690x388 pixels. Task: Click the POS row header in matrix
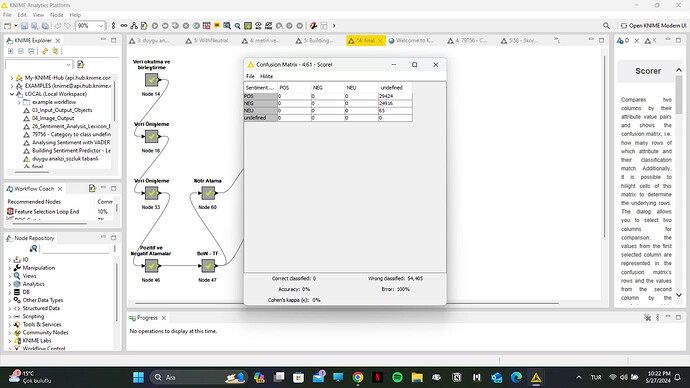261,96
